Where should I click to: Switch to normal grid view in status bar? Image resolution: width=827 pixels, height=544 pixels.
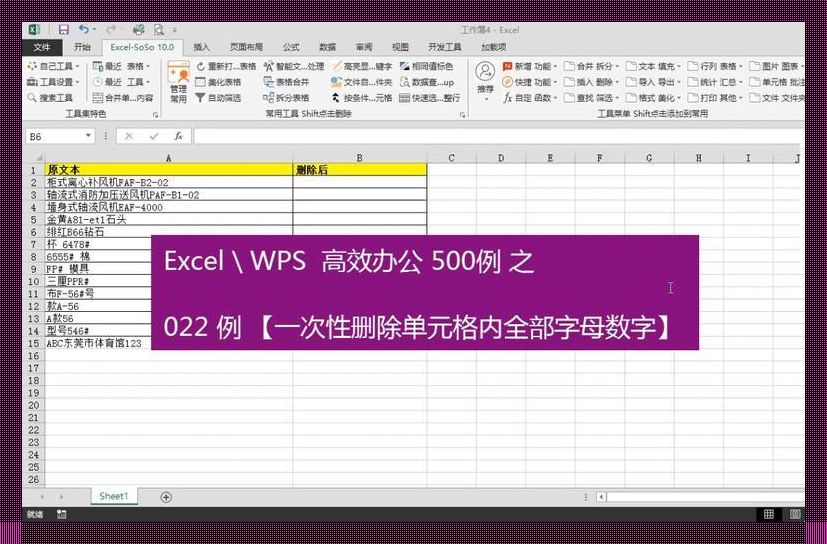tap(768, 514)
